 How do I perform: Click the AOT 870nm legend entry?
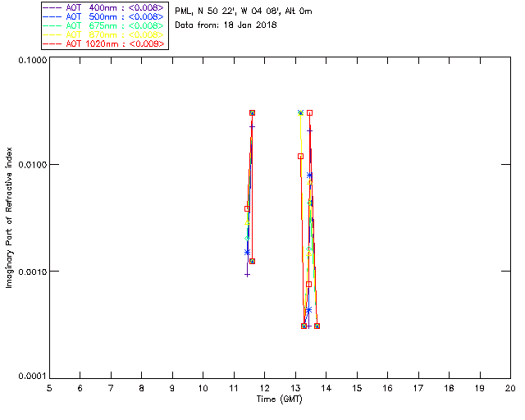[x=104, y=34]
